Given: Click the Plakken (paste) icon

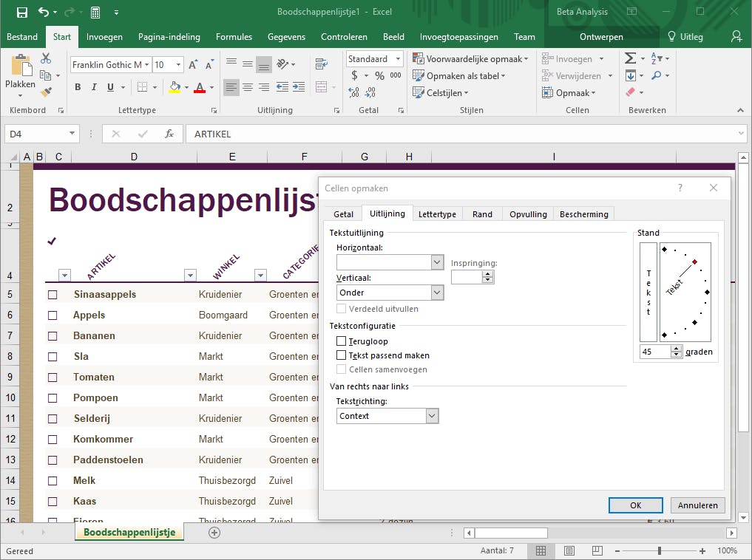Looking at the screenshot, I should click(20, 66).
